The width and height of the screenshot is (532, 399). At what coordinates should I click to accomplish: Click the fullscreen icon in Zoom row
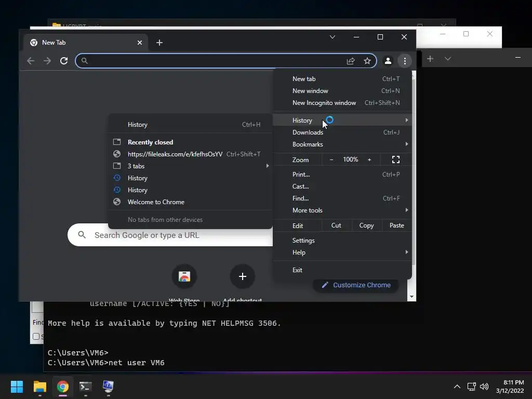pyautogui.click(x=395, y=159)
